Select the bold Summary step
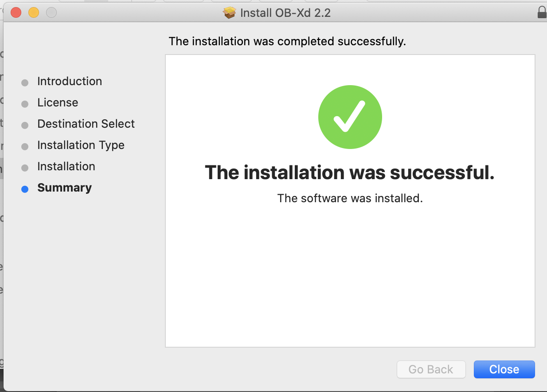Viewport: 547px width, 392px height. click(x=64, y=188)
